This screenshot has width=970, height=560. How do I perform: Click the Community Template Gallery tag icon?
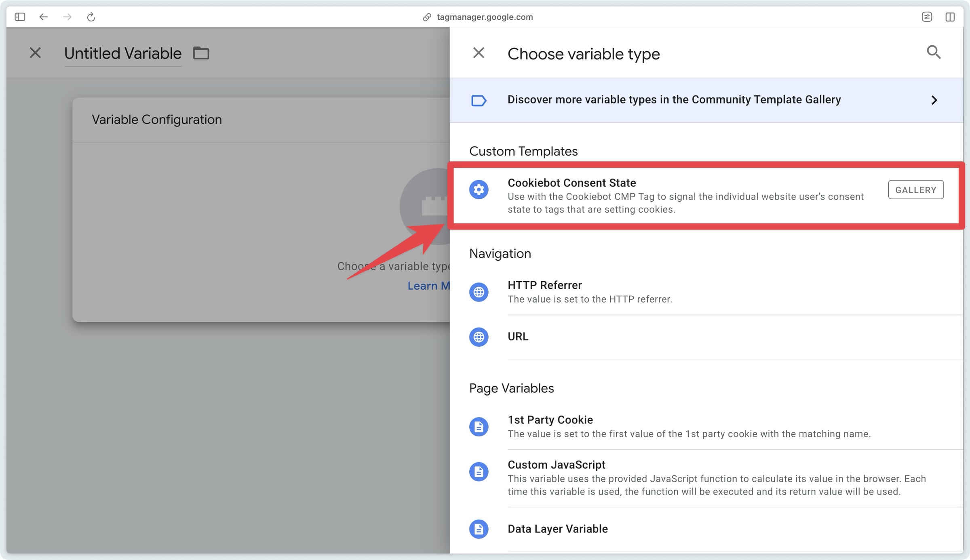(479, 100)
